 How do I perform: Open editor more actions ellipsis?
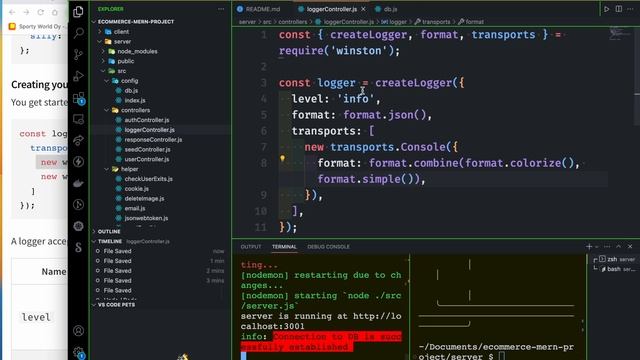(631, 9)
